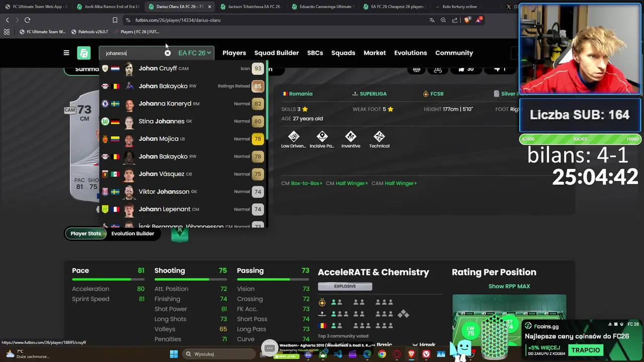Select Johan Vásquez CB 75 result
The width and height of the screenshot is (644, 362).
(x=183, y=174)
